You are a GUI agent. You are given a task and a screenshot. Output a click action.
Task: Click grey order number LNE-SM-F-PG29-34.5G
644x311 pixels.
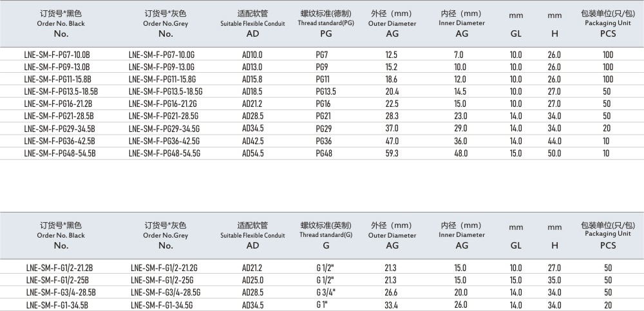165,128
